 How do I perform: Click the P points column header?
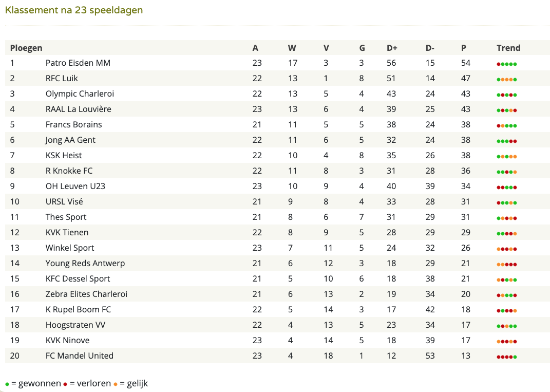pyautogui.click(x=464, y=48)
